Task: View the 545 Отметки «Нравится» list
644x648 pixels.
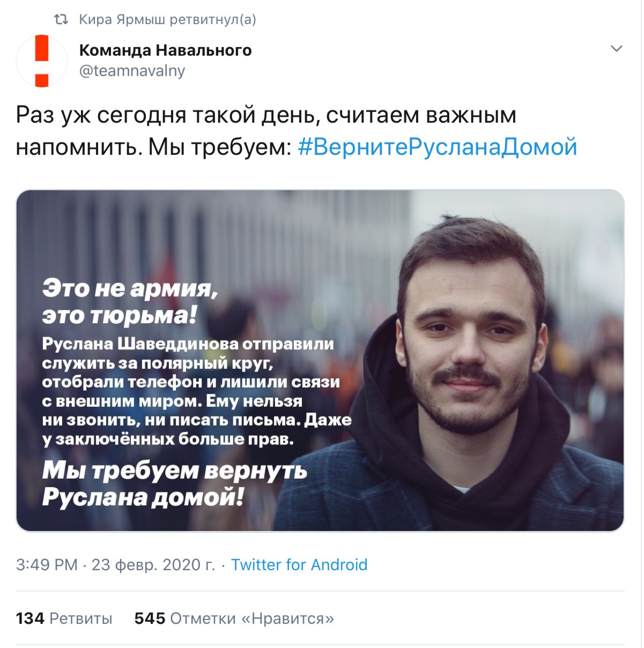Action: (x=234, y=619)
